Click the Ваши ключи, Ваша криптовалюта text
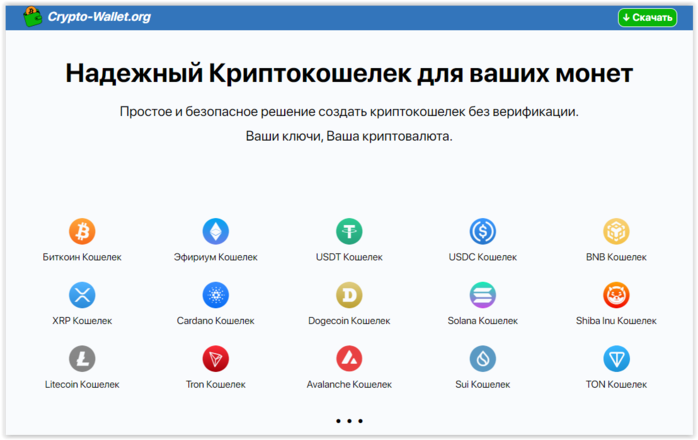Image resolution: width=698 pixels, height=440 pixels. [x=349, y=136]
